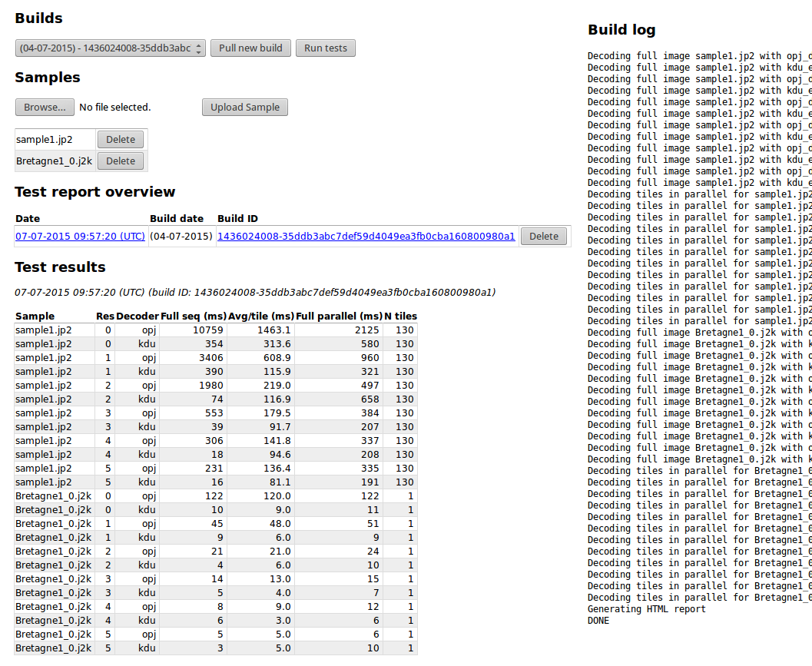Open the build selection dropdown
Viewport: 812px width, 666px height.
111,48
